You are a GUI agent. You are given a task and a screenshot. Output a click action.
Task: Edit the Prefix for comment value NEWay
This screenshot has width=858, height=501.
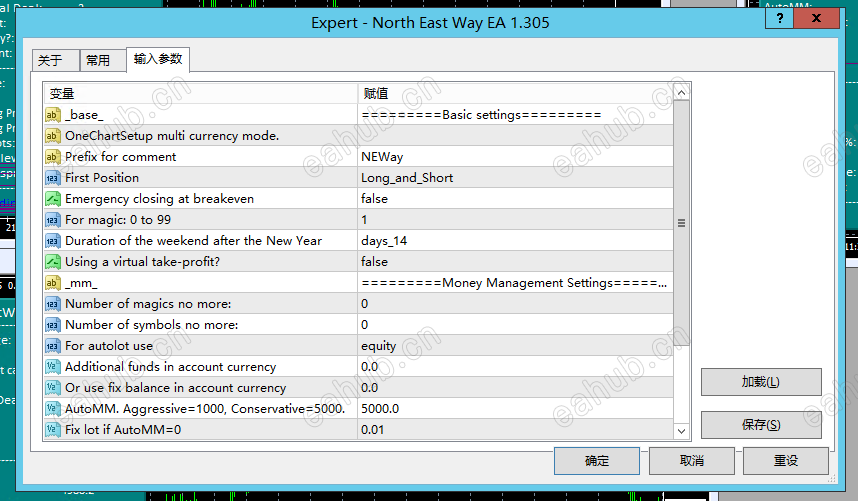pos(515,157)
